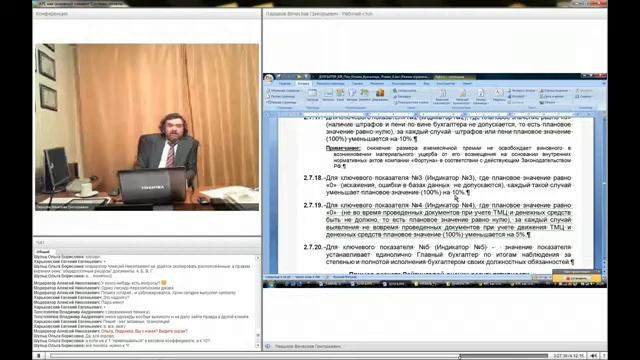Click paragraph 2.7.19 text in document
Viewport: 640px width, 360px height.
(449, 220)
